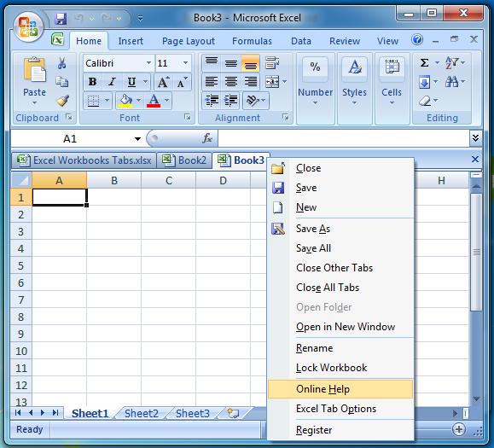The width and height of the screenshot is (494, 448).
Task: Click the red Font Color swatch button
Action: point(154,101)
